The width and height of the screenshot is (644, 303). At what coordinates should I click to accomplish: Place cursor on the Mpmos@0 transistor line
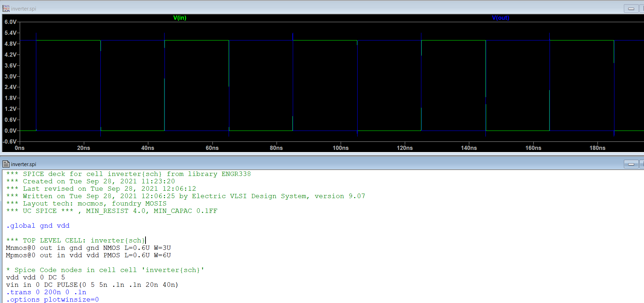click(88, 255)
